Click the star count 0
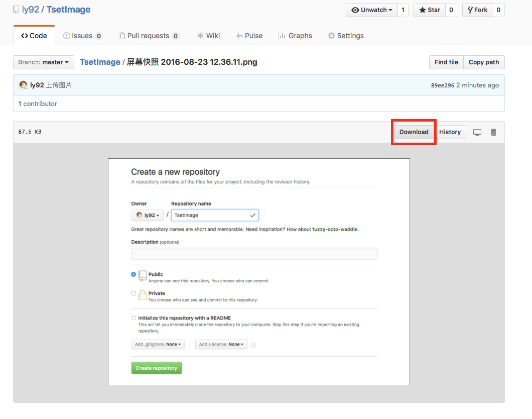The width and height of the screenshot is (532, 419). click(x=451, y=10)
